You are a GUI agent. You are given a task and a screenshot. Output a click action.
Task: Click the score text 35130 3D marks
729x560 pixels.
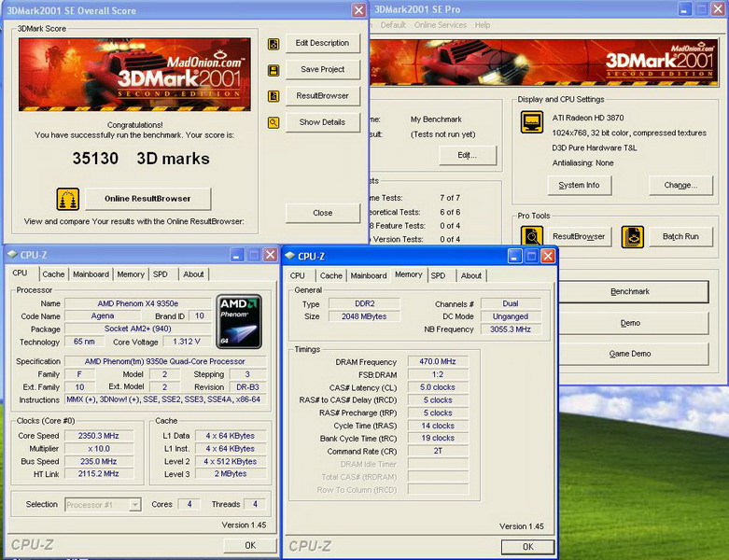point(141,159)
